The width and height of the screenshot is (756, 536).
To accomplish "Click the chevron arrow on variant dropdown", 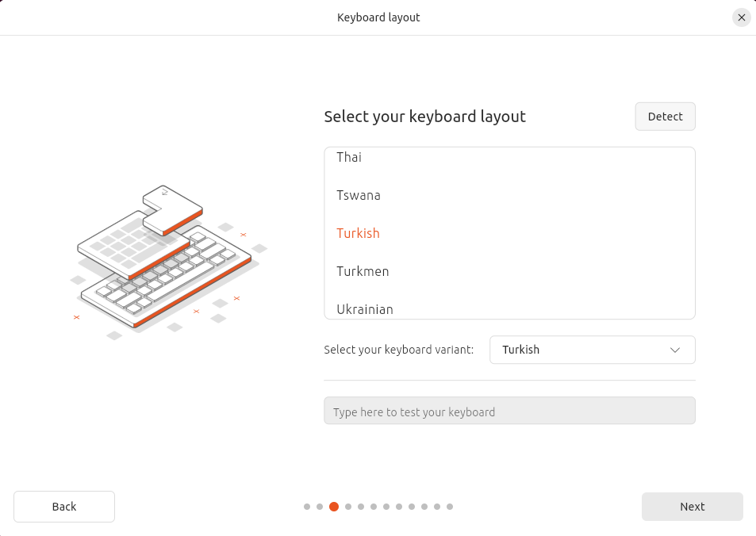I will coord(675,350).
